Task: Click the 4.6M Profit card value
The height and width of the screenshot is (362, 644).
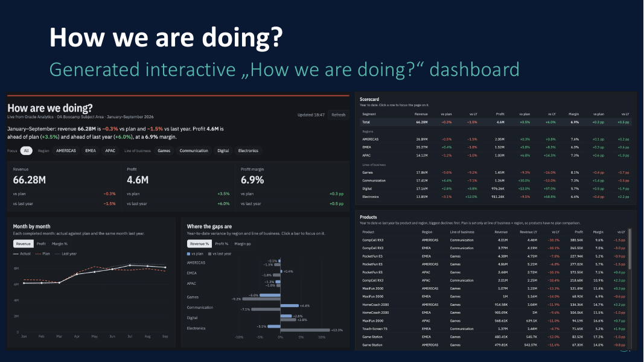Action: [x=138, y=180]
